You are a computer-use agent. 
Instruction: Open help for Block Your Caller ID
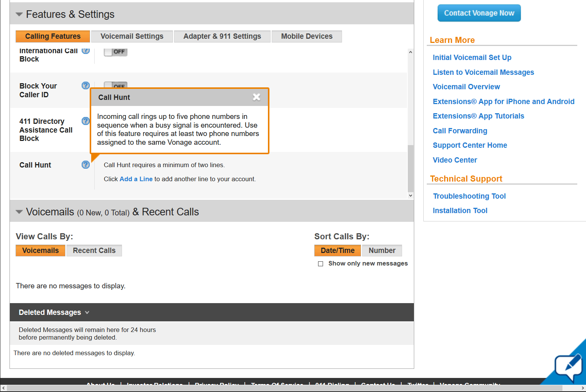pyautogui.click(x=86, y=85)
